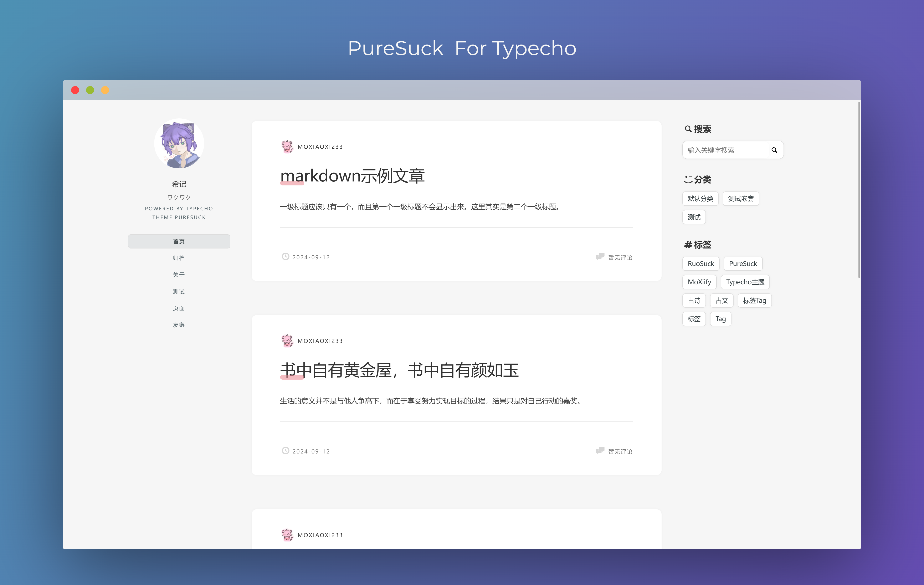Click the search magnifier button in search box

click(774, 150)
